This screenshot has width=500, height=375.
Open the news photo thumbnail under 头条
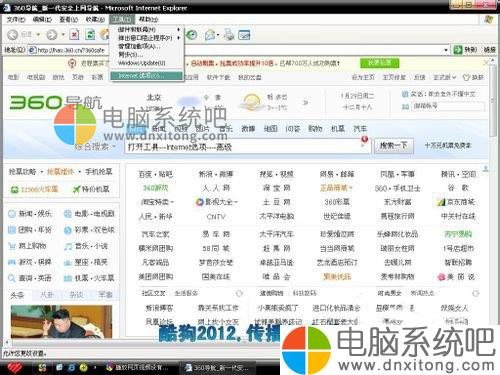(61, 322)
